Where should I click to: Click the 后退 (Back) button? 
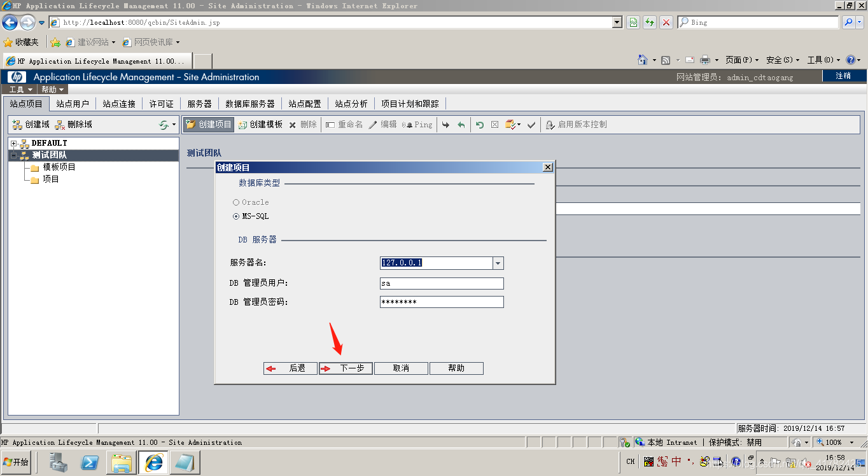(290, 368)
